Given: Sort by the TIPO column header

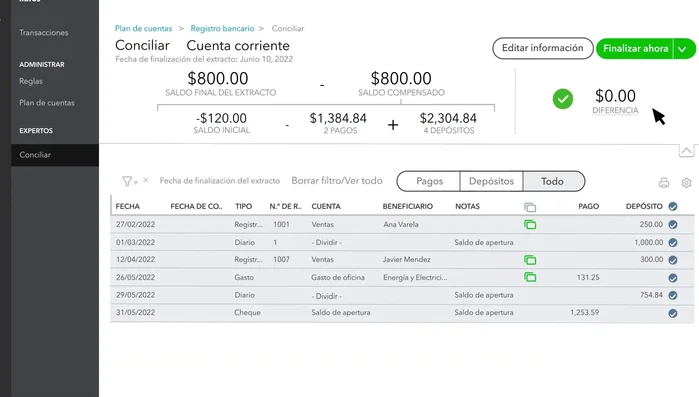Looking at the screenshot, I should [x=243, y=206].
